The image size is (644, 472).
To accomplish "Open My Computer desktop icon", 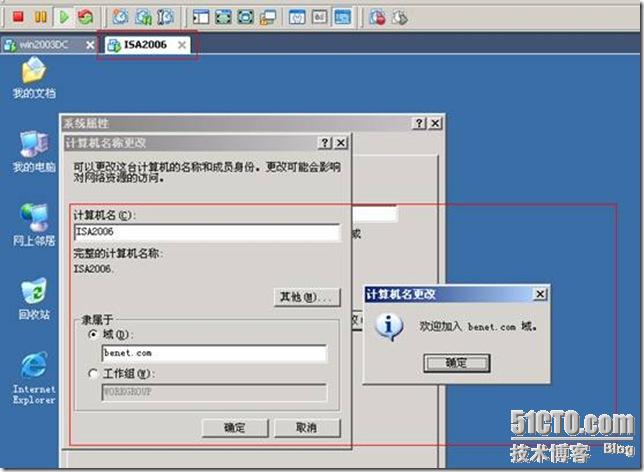I will (x=34, y=151).
